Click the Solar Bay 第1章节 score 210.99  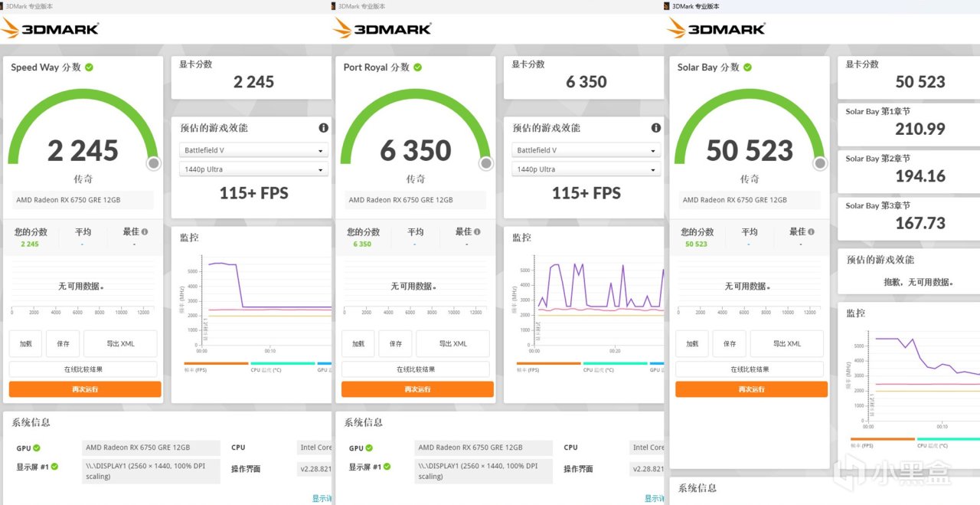point(920,130)
